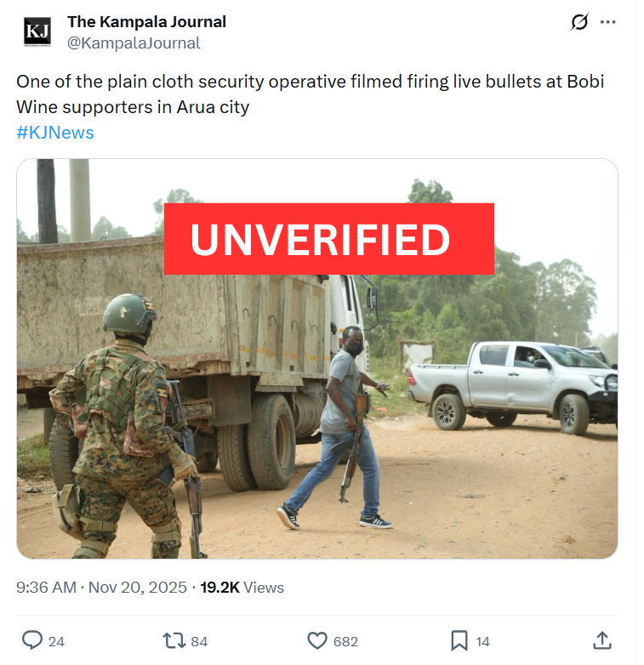
Task: Click the @KampalaJournal handle
Action: 134,43
